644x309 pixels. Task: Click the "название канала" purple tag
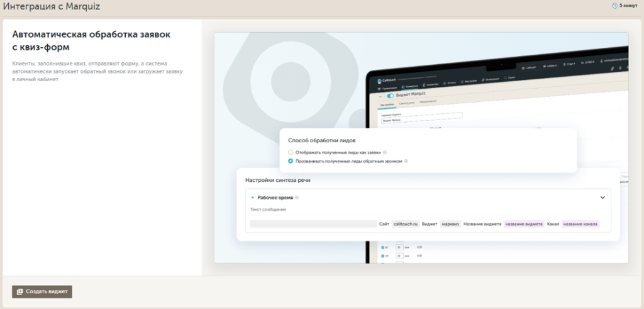[x=580, y=223]
